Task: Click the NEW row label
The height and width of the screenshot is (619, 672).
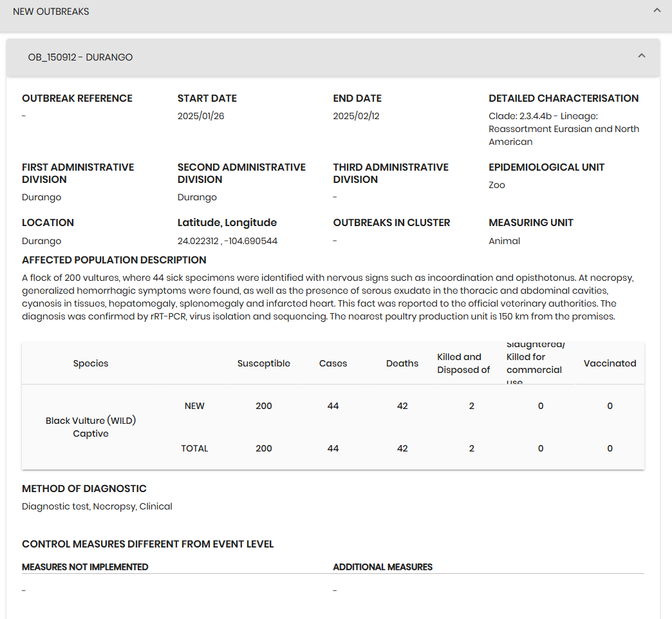Action: pyautogui.click(x=194, y=406)
